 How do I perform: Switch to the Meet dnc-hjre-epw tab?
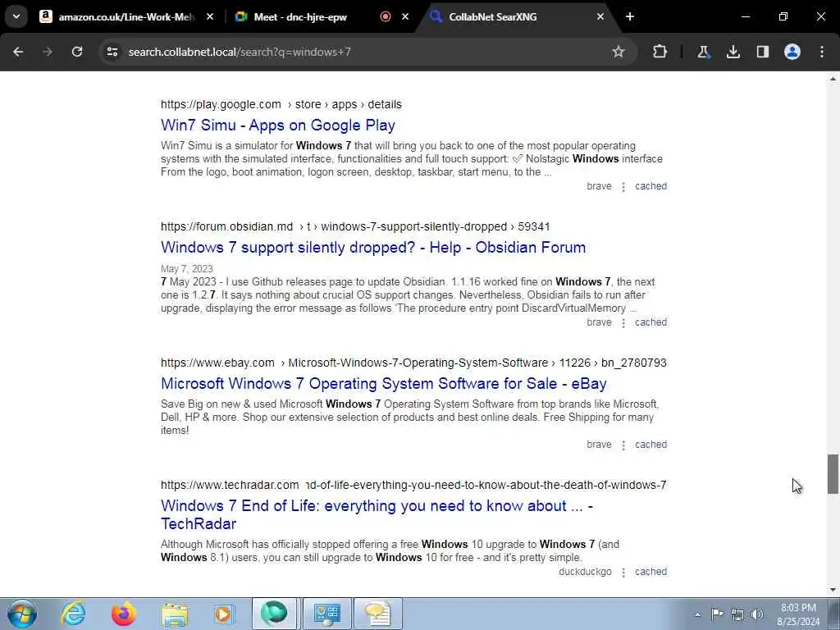300,16
